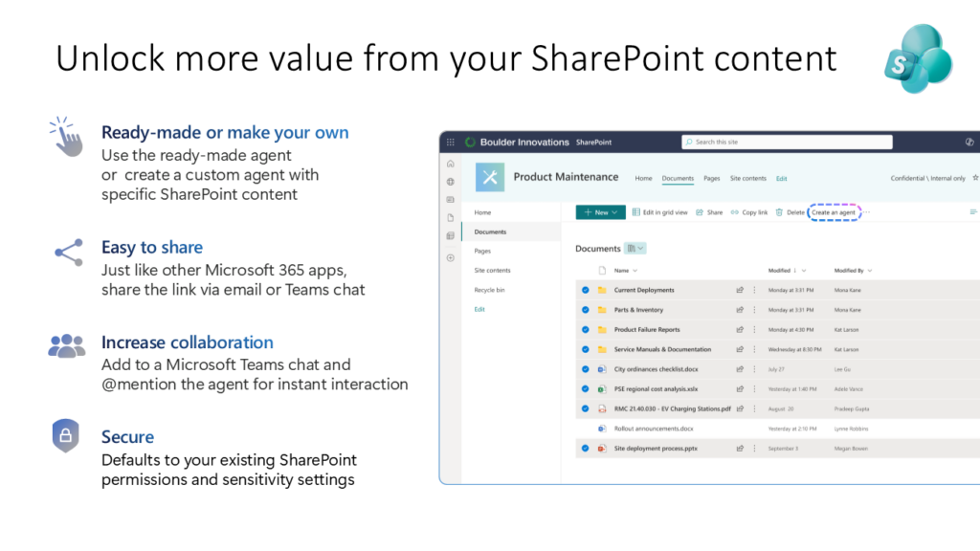980x551 pixels.
Task: Click the Delete trash can icon
Action: pyautogui.click(x=779, y=212)
